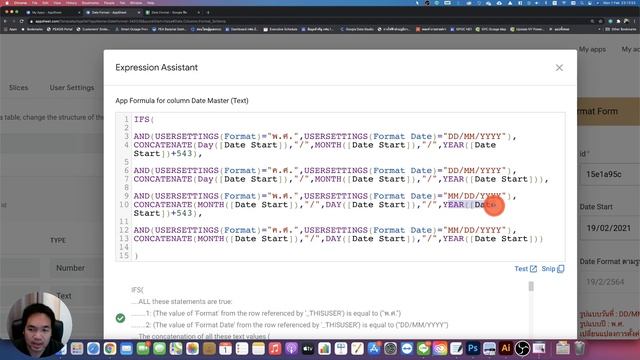Open Maps from the Dock
The width and height of the screenshot is (640, 360).
176,348
